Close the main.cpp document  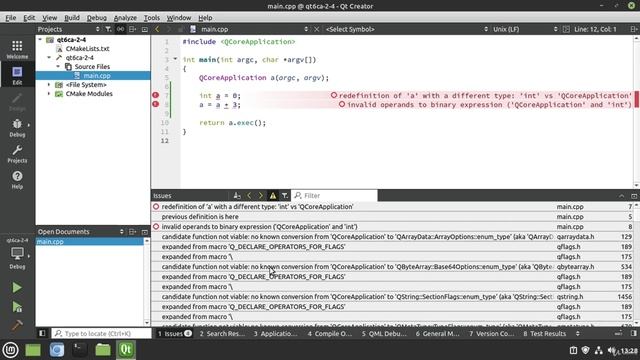316,29
